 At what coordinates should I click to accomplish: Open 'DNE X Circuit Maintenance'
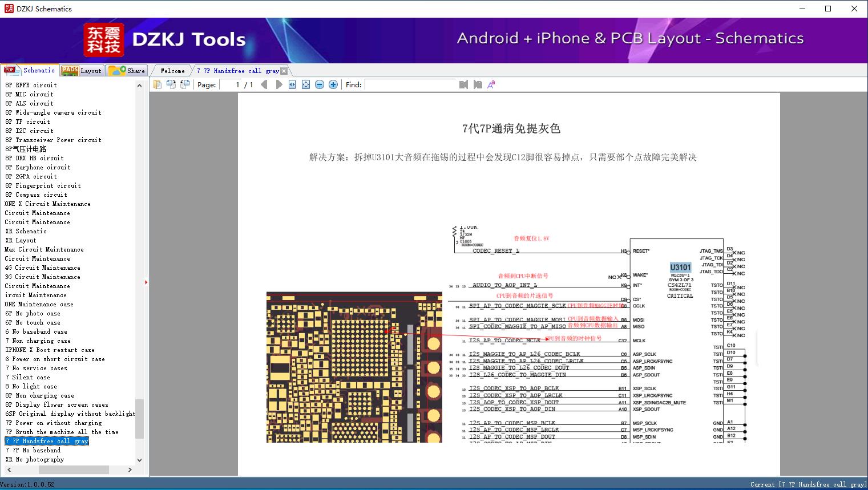47,204
